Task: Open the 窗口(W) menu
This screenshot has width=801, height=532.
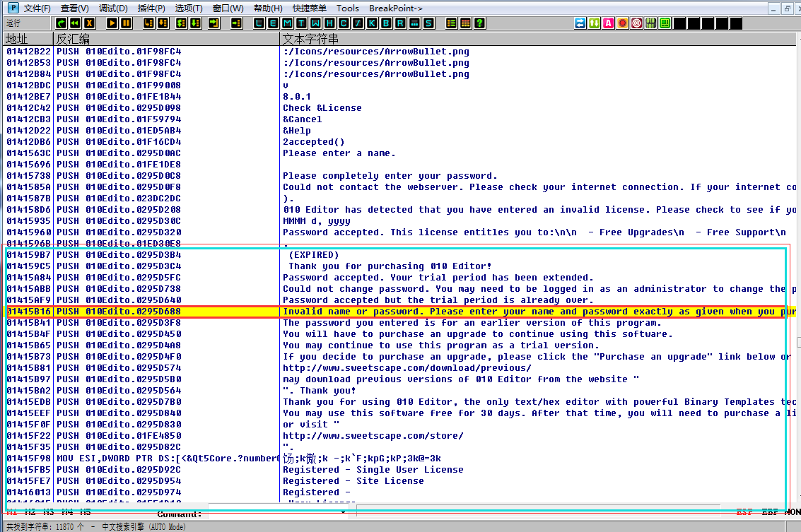Action: [228, 8]
